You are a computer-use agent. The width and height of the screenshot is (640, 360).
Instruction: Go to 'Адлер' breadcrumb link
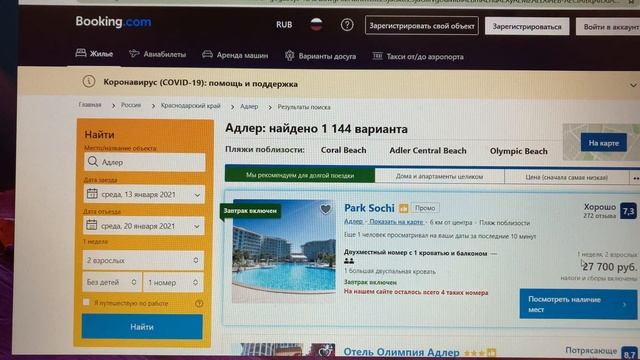pos(249,106)
